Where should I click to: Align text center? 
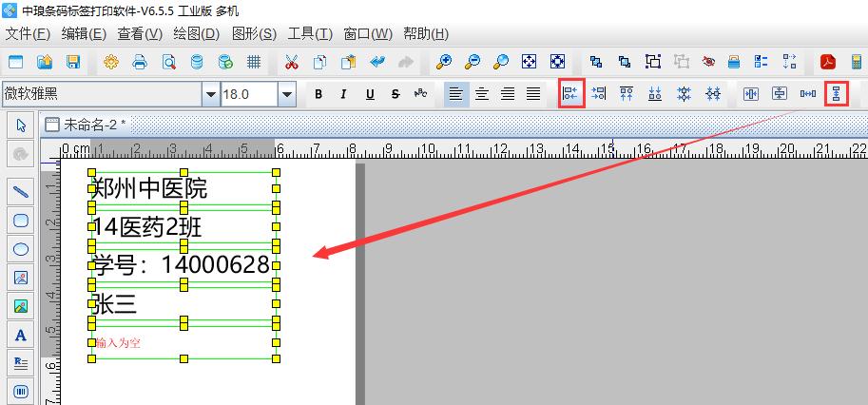[x=482, y=95]
